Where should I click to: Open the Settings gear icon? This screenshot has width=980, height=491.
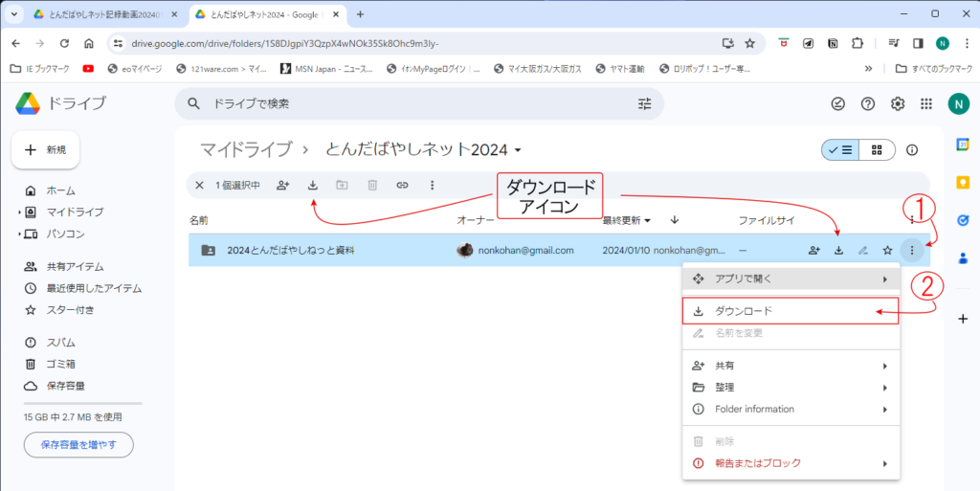click(x=898, y=103)
